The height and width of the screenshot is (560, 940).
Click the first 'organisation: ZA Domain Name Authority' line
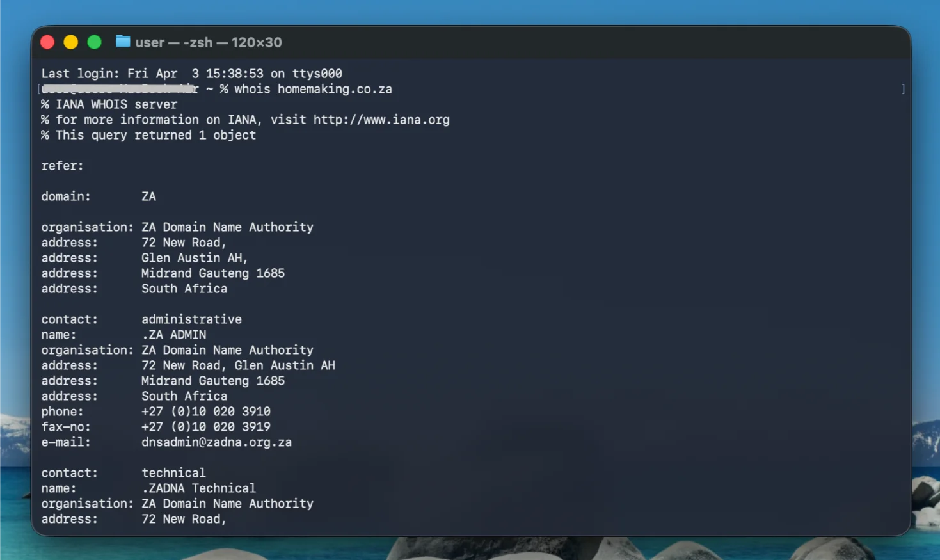click(177, 227)
